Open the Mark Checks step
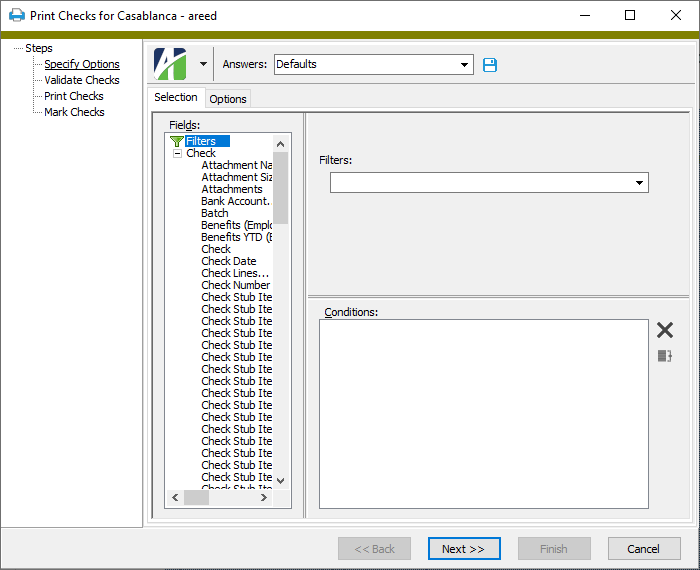The image size is (700, 570). point(74,112)
